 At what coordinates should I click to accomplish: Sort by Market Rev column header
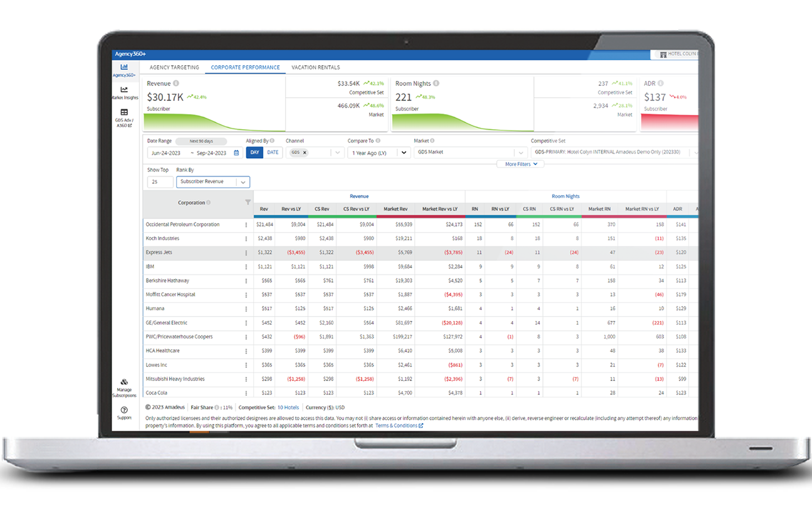(395, 209)
